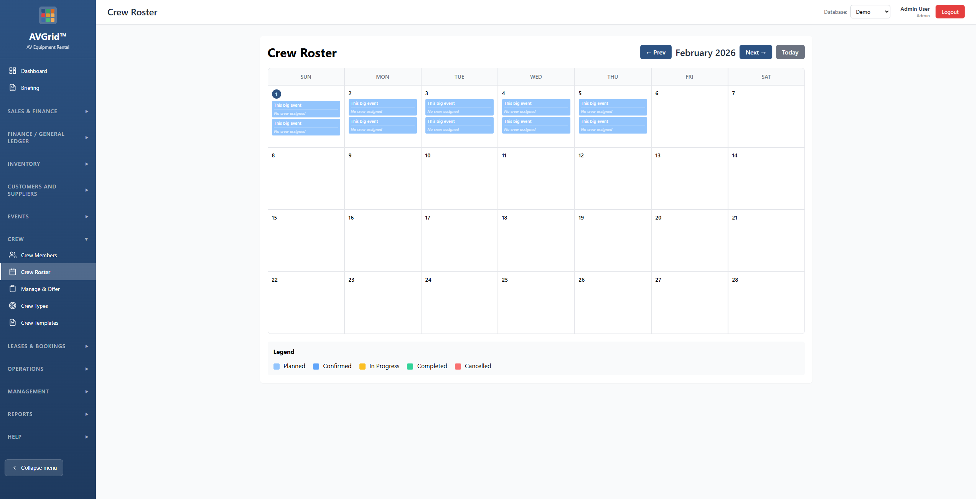Click the AVGrid logo icon
Viewport: 980px width, 502px height.
pos(48,15)
